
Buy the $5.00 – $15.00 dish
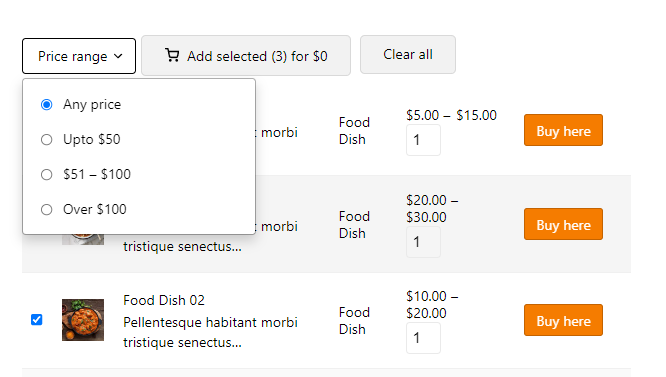click(x=563, y=130)
